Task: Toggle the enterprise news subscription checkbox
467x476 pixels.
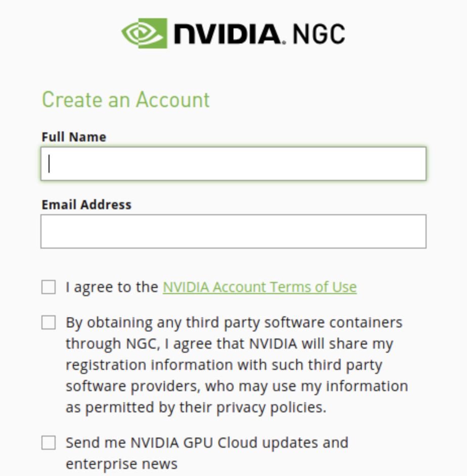Action: pos(48,442)
